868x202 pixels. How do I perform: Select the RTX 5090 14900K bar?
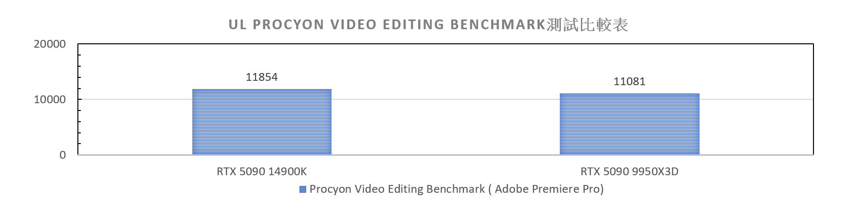tap(262, 122)
